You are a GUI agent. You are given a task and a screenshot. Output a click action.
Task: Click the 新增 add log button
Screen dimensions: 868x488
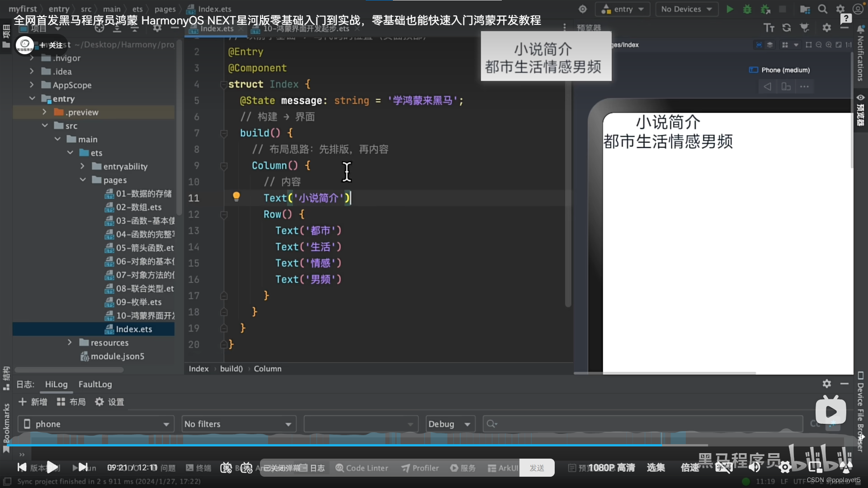click(33, 402)
